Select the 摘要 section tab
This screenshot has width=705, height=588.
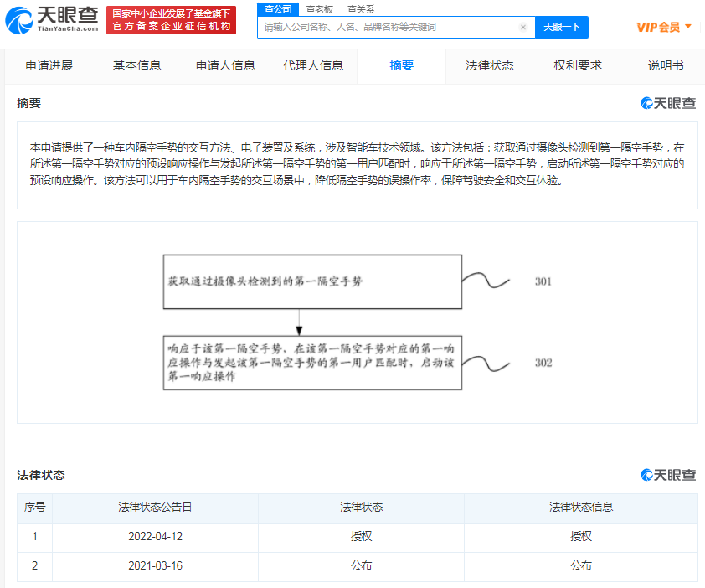(402, 65)
